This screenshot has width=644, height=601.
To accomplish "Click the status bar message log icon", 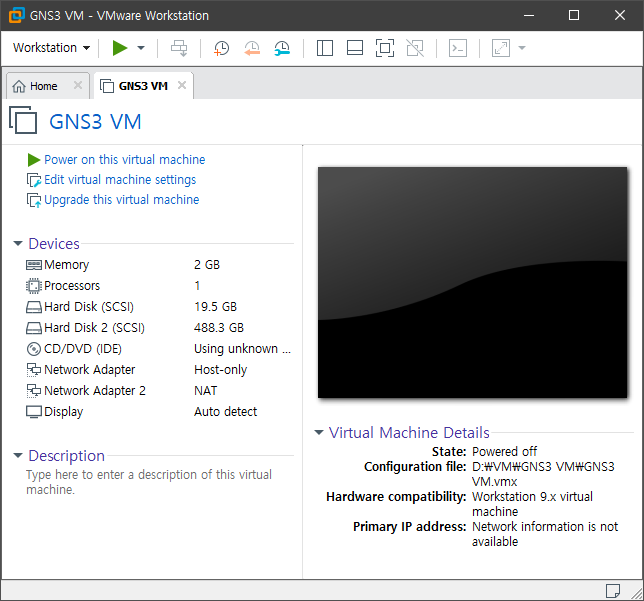I will click(x=613, y=591).
